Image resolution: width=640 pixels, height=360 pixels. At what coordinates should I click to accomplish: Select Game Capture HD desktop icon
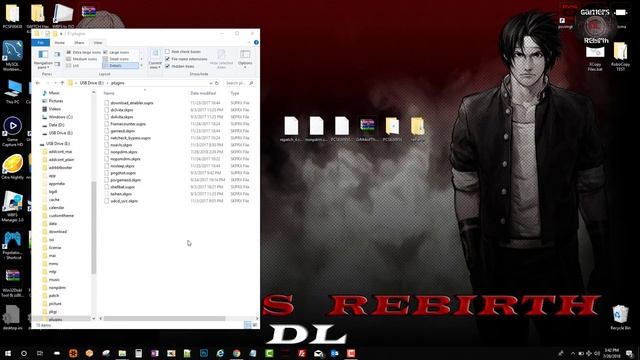[x=12, y=131]
